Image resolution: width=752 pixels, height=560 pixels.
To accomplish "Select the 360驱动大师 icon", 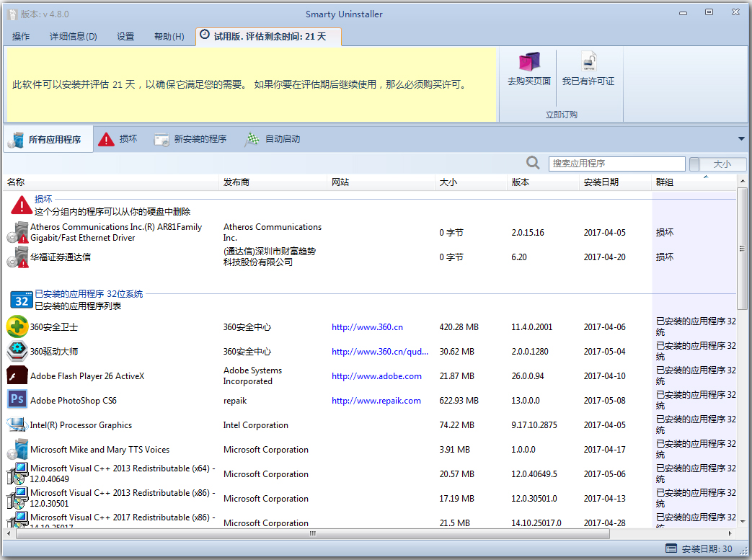I will tap(17, 352).
